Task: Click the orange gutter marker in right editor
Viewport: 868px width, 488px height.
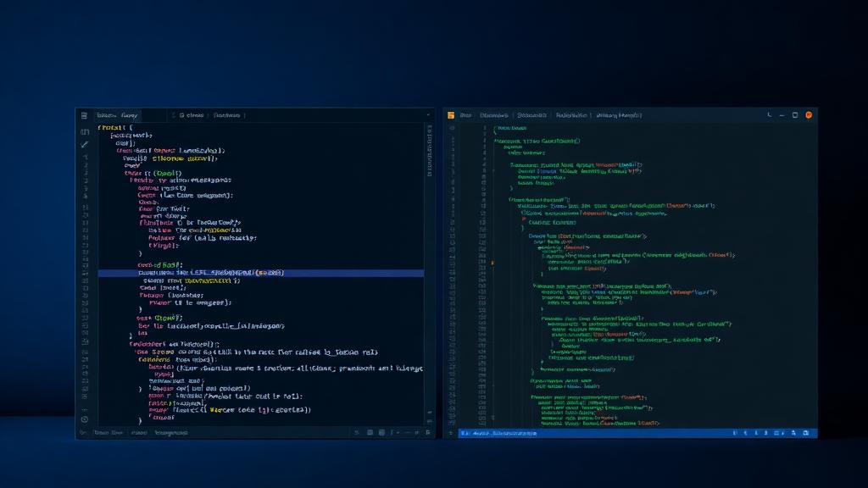Action: click(492, 263)
